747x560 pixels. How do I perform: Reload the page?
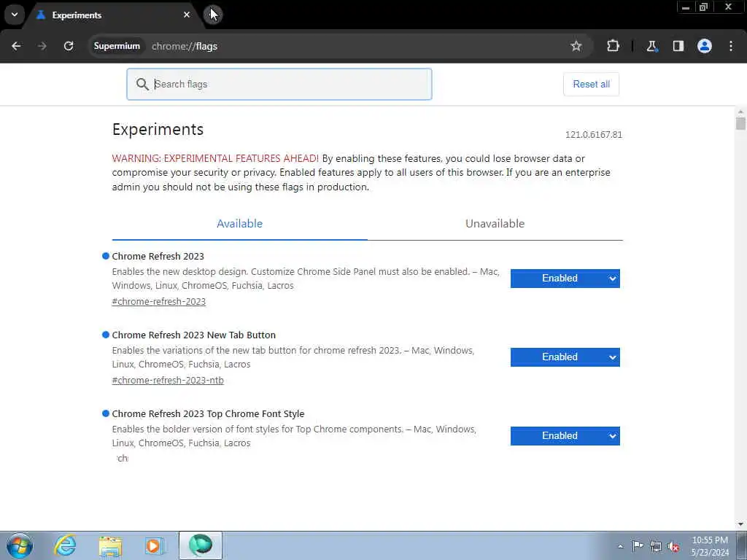pos(69,46)
